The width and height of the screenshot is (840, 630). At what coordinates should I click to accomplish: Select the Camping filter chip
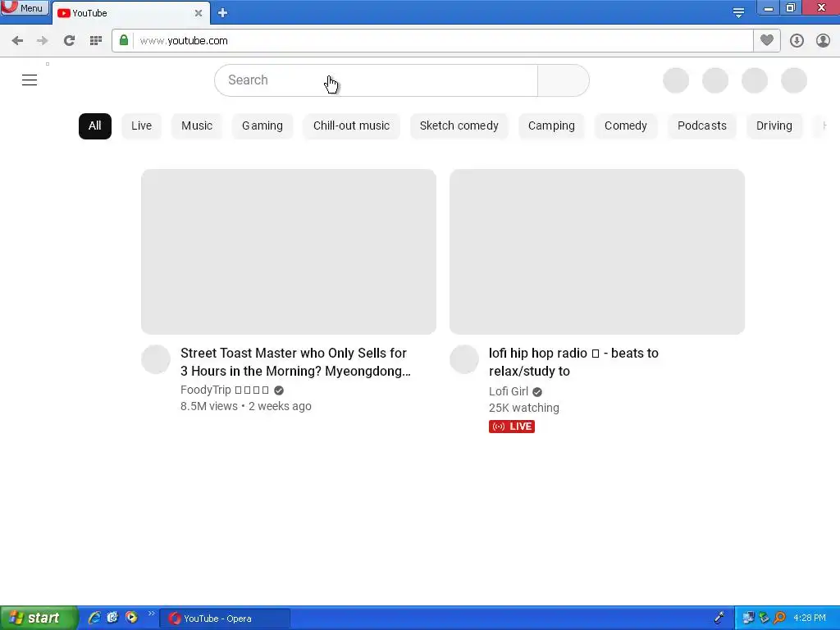pos(551,126)
